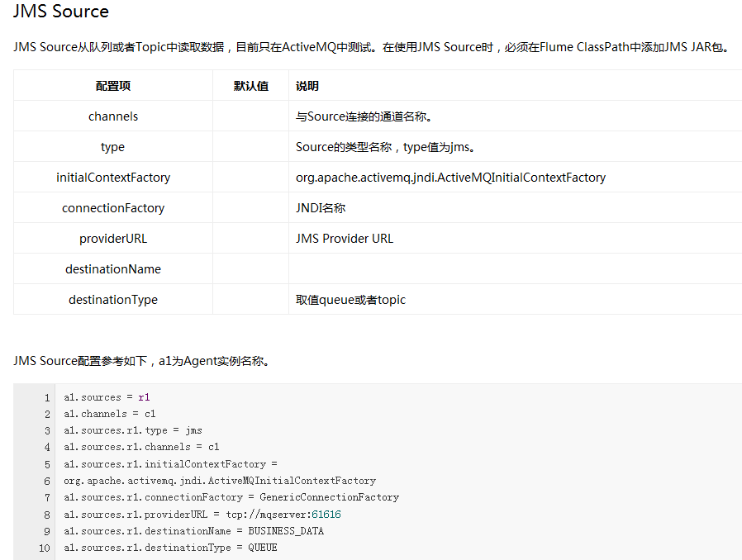Click the port 61616 in code

326,515
